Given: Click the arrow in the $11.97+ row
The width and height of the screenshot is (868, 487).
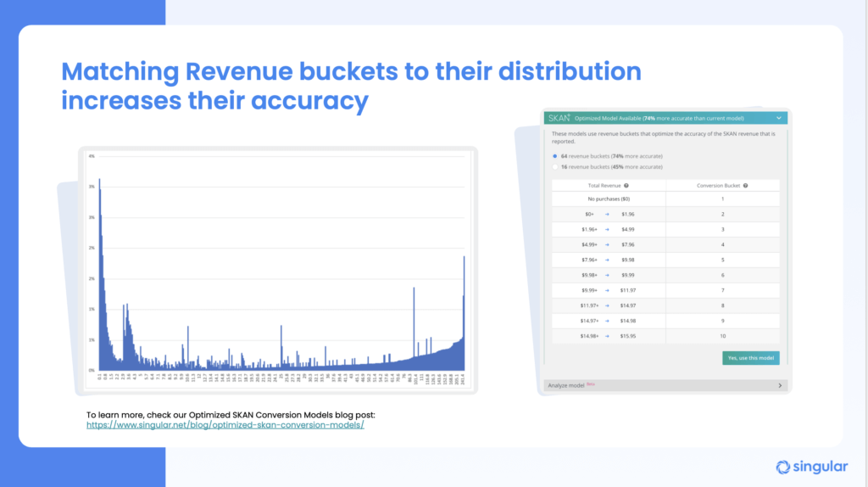Looking at the screenshot, I should point(607,305).
